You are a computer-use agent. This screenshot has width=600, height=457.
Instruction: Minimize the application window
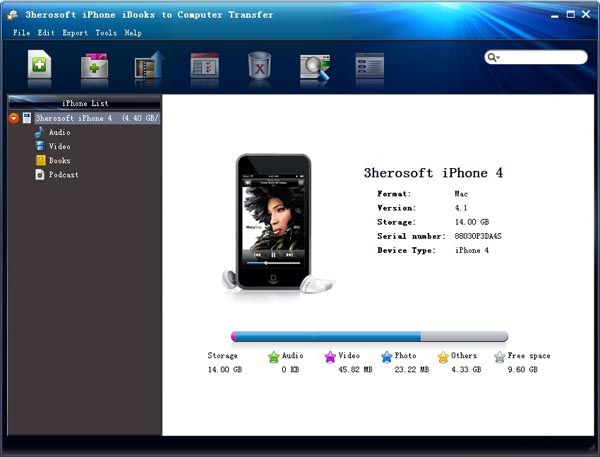(x=555, y=16)
